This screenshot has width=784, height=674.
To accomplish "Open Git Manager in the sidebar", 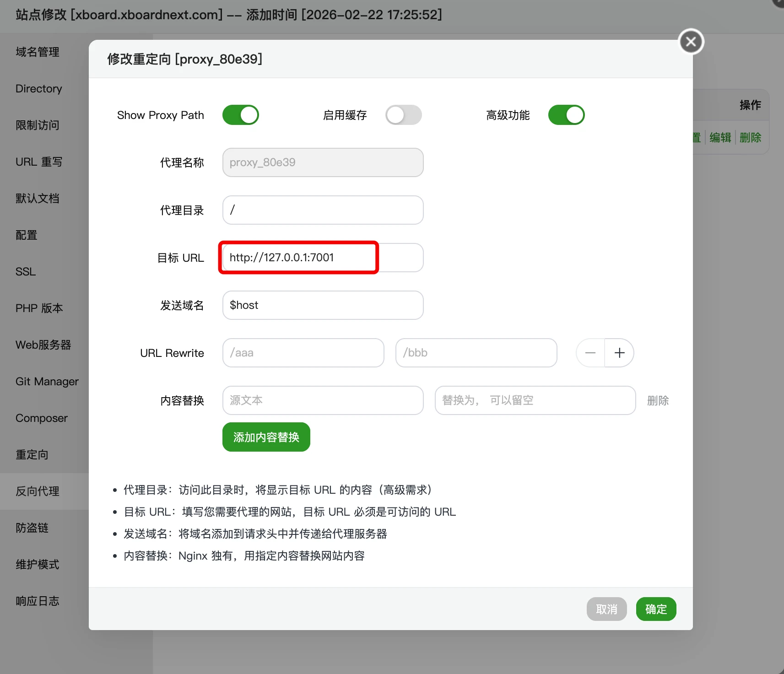I will (47, 381).
